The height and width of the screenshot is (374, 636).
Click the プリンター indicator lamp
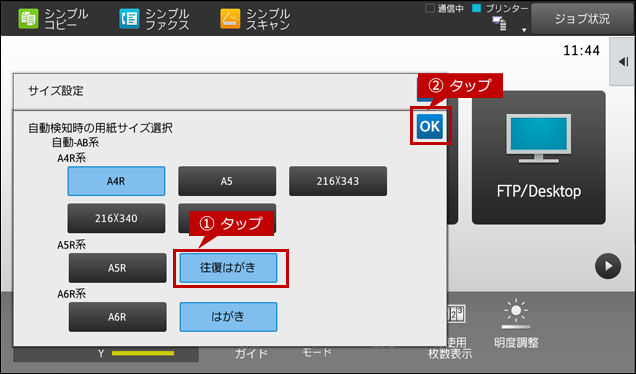[x=477, y=8]
